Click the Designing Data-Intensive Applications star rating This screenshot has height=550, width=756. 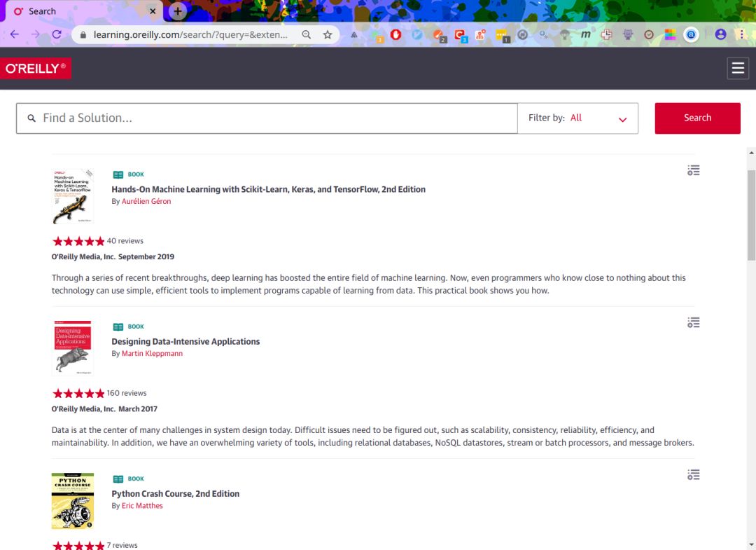(78, 393)
